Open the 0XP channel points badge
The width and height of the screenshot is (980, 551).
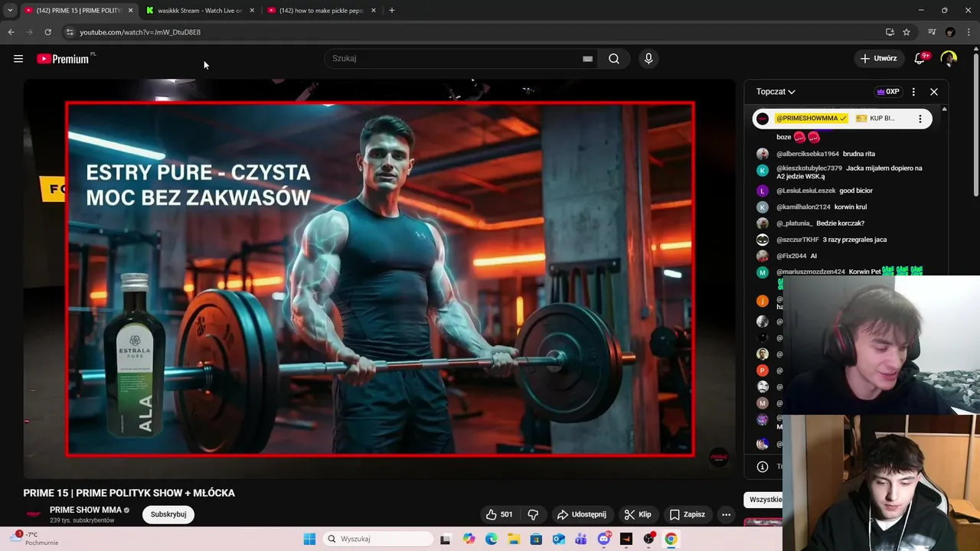(x=888, y=92)
